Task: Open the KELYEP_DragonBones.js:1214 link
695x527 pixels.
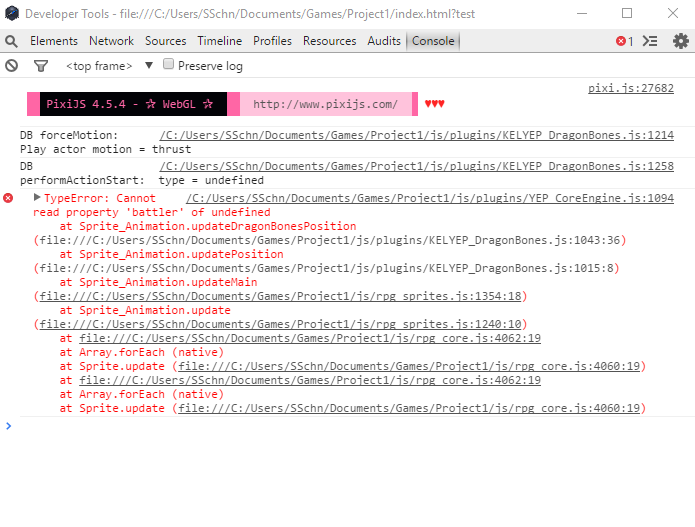Action: 417,135
